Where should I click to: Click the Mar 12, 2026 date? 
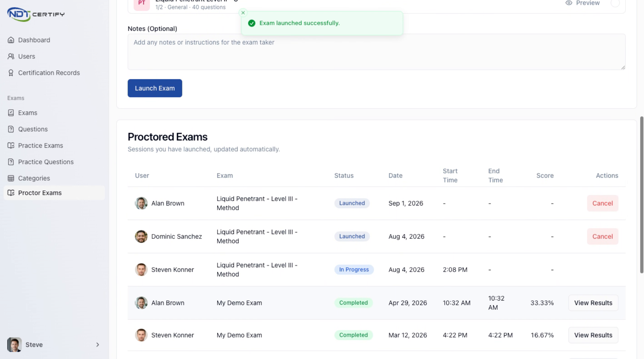[407, 335]
